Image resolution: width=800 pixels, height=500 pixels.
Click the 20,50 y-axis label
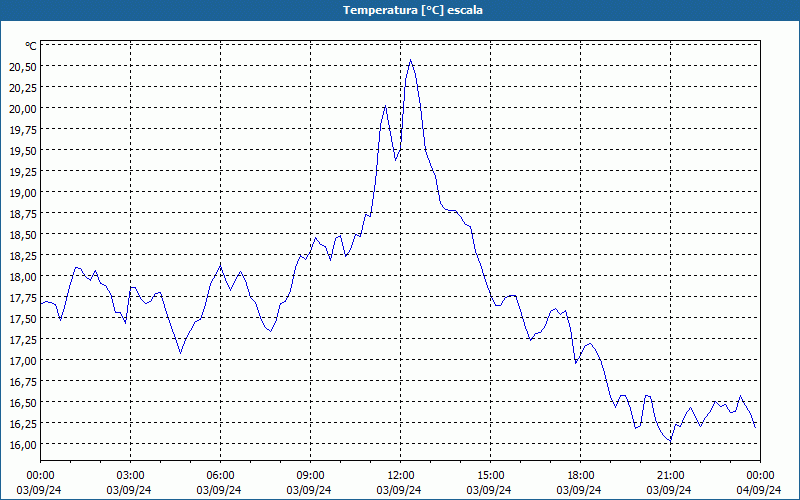tap(23, 67)
